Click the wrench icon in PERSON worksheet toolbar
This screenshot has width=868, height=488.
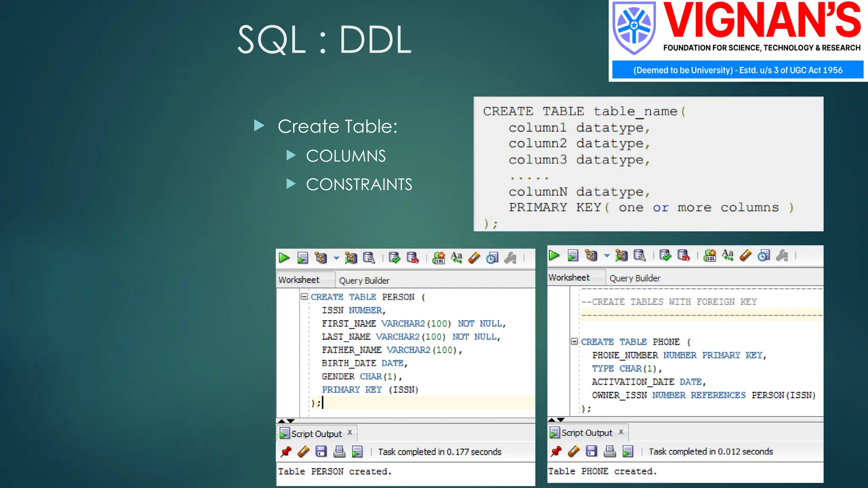(510, 258)
